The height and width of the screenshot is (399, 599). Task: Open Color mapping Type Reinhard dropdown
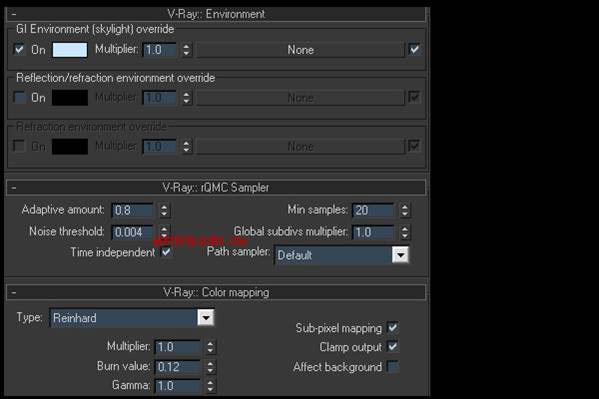(x=132, y=318)
